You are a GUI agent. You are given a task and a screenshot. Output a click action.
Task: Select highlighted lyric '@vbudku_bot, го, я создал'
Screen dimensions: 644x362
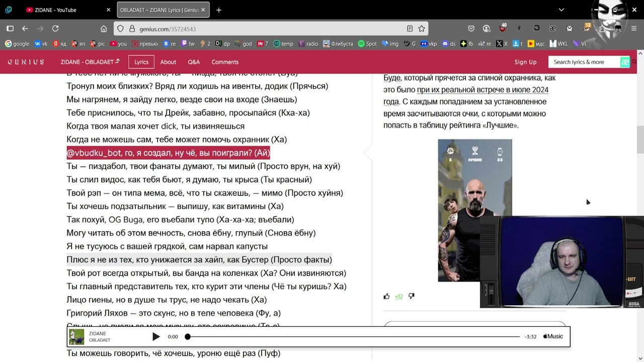pos(168,153)
